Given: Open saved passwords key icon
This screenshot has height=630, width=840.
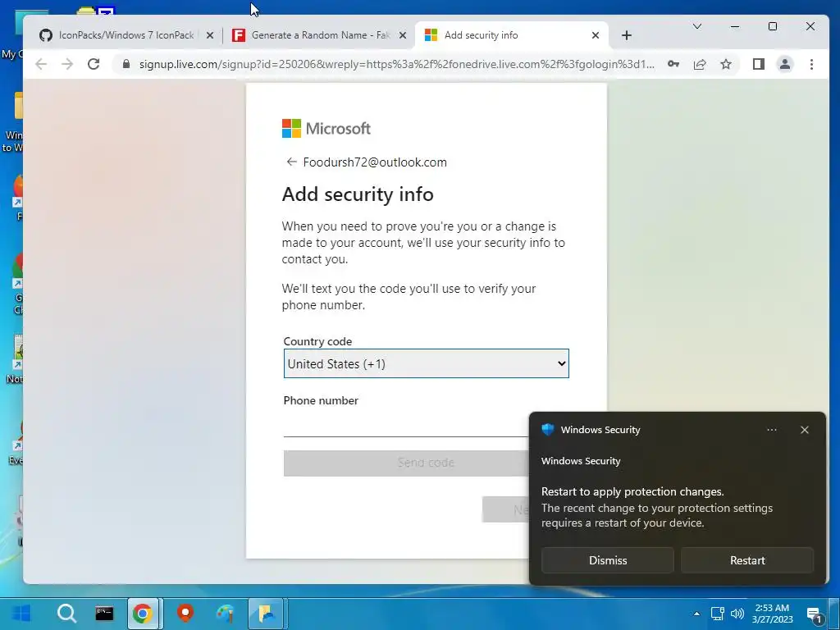Looking at the screenshot, I should pyautogui.click(x=673, y=64).
